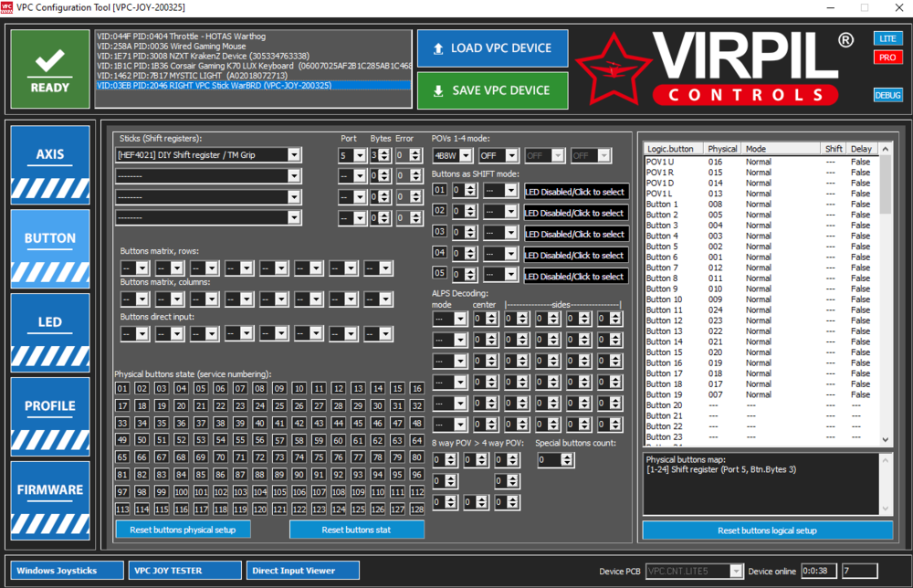The image size is (913, 588).
Task: Select Button 19 row in logic list
Action: point(761,394)
